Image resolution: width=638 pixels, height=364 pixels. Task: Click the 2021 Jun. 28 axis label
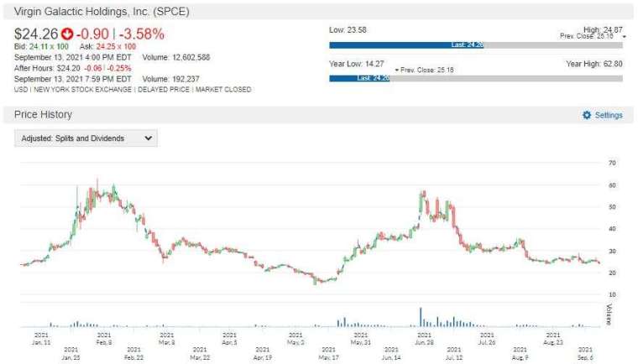[x=424, y=339]
